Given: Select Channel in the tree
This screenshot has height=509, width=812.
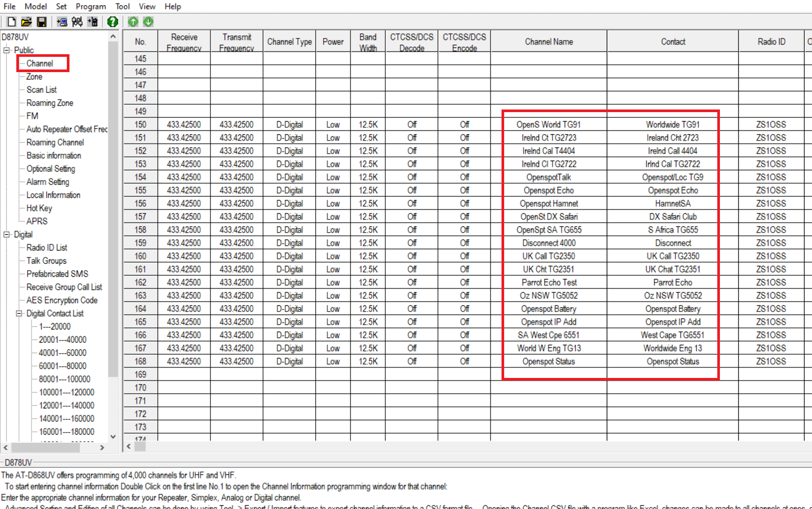Looking at the screenshot, I should (x=39, y=63).
